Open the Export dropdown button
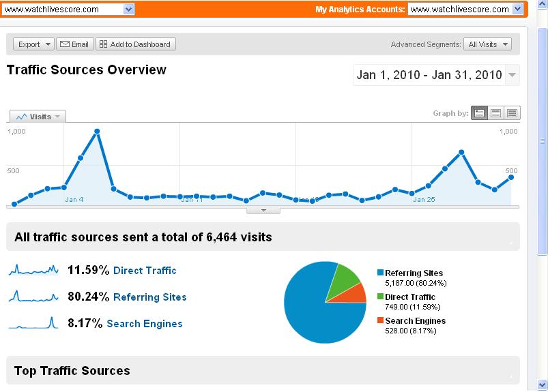 pos(33,44)
